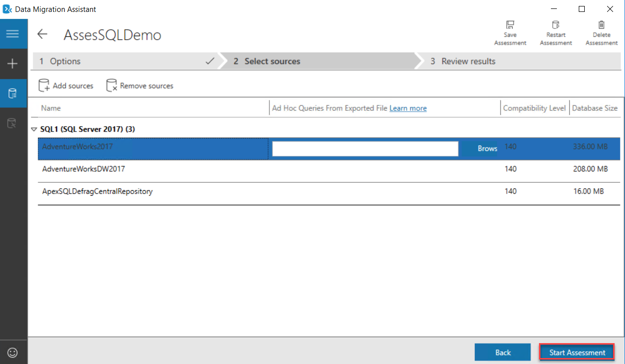Open the hamburger menu in sidebar
Image resolution: width=625 pixels, height=364 pixels.
coord(12,34)
